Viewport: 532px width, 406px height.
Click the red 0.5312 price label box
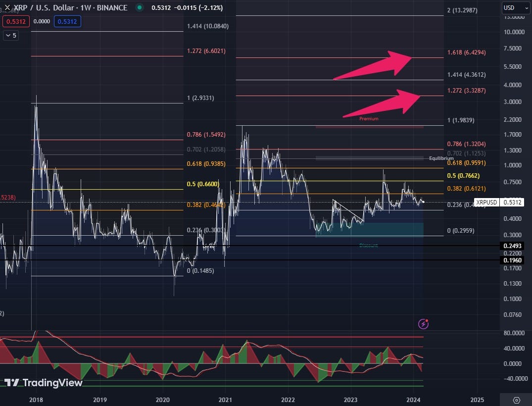(x=15, y=21)
